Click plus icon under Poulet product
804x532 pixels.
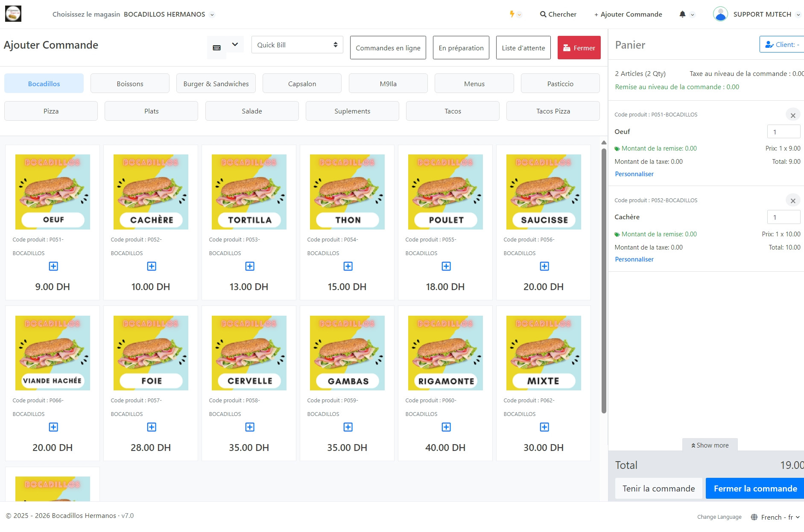pos(446,266)
